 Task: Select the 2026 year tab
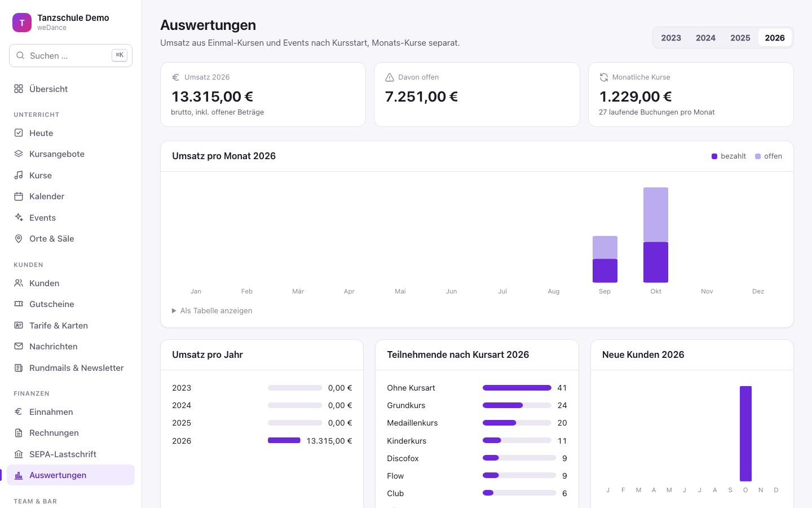click(775, 38)
